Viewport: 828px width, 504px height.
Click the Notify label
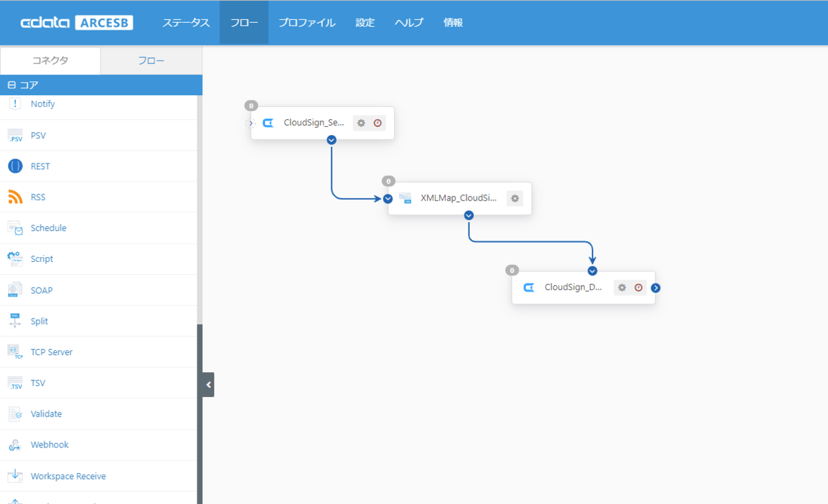[x=43, y=104]
